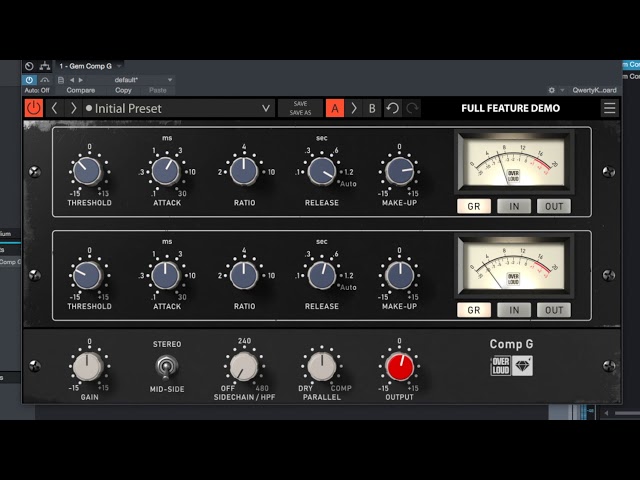Image resolution: width=640 pixels, height=480 pixels.
Task: Click the Paste button
Action: point(158,90)
